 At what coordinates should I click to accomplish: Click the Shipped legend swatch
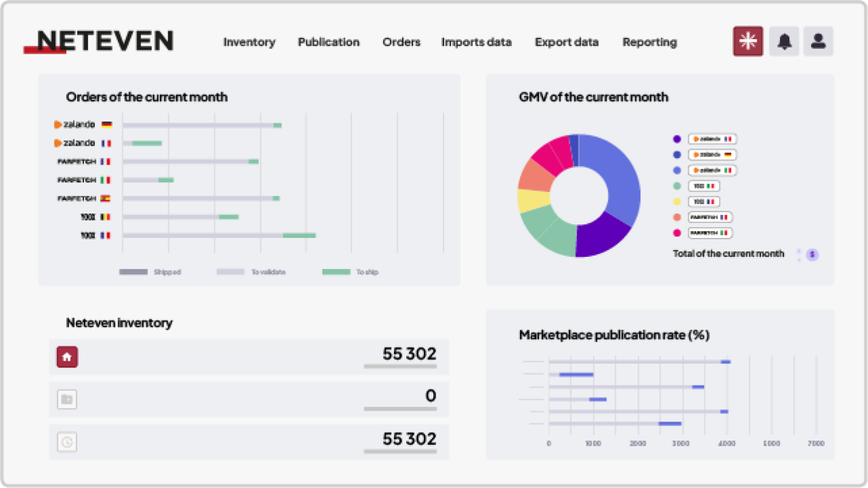133,272
